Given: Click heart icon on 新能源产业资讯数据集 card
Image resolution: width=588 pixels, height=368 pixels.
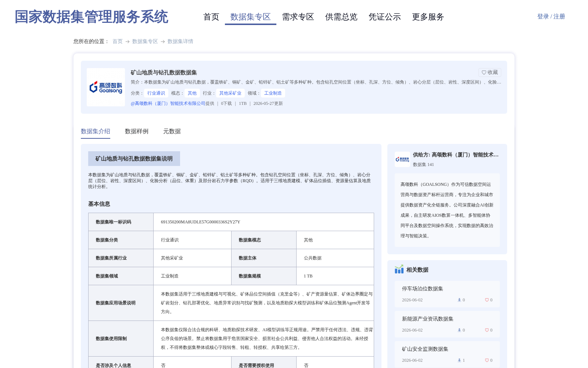Looking at the screenshot, I should coord(487,330).
